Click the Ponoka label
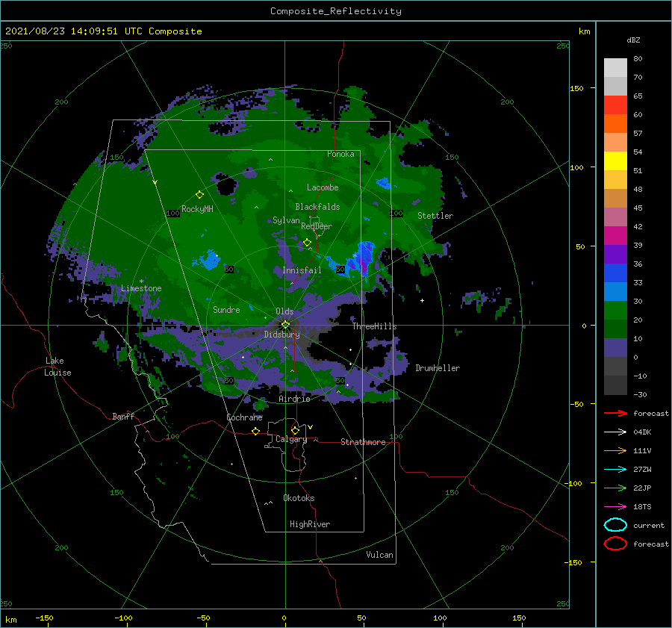This screenshot has width=672, height=628. [340, 154]
